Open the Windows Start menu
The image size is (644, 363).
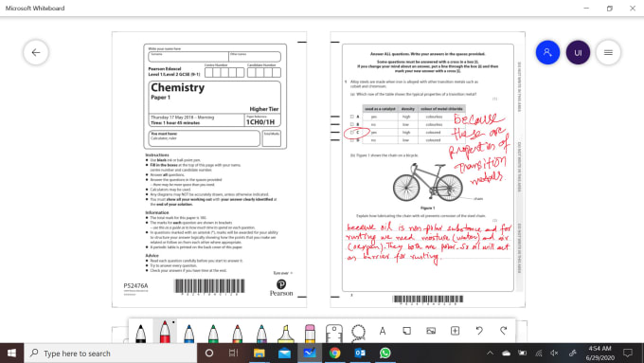(11, 354)
